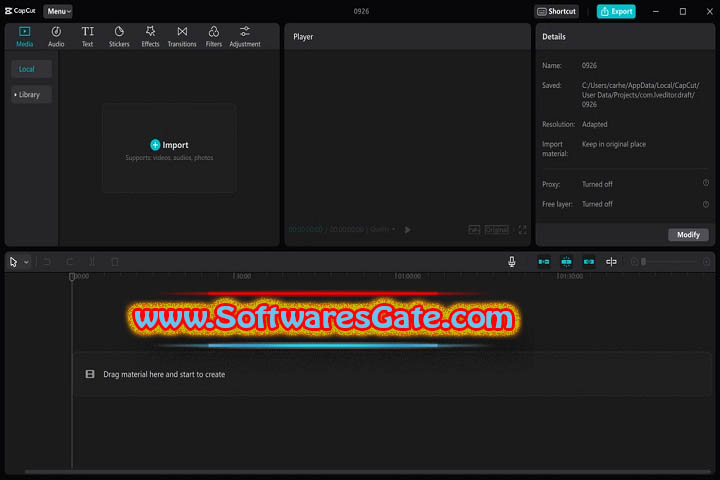
Task: Open the Text tab
Action: [x=87, y=36]
